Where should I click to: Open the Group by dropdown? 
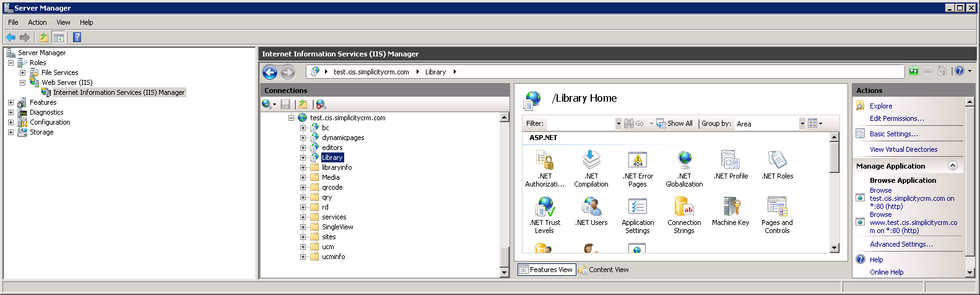[x=802, y=123]
